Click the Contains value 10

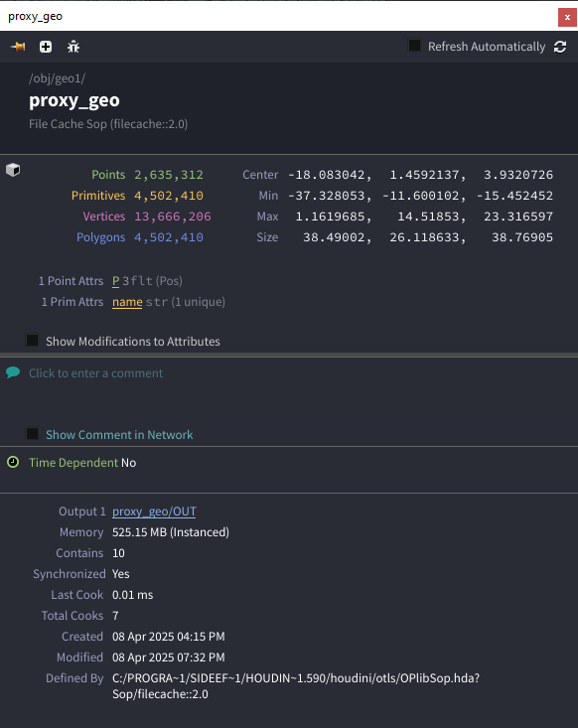[x=118, y=553]
